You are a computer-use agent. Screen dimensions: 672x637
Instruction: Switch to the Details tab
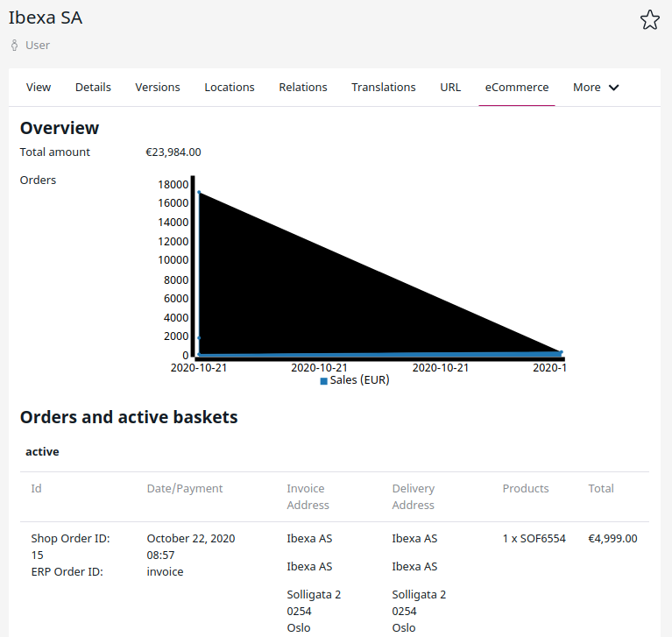pos(93,87)
